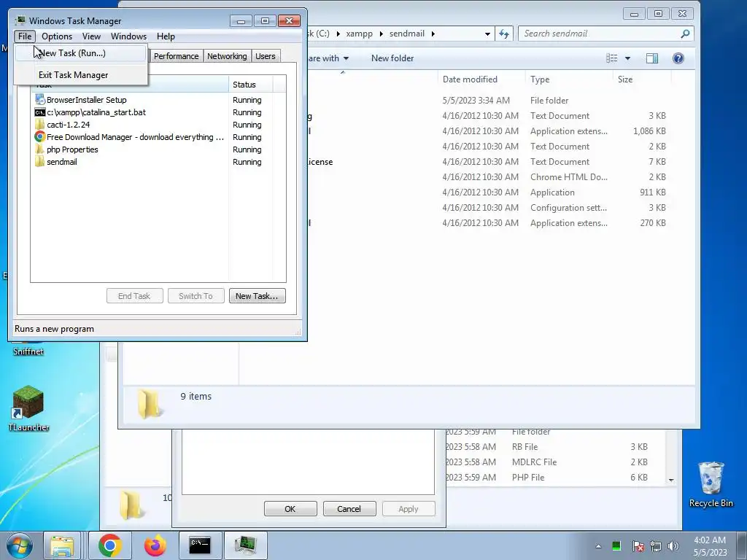Screen dimensions: 747x560
Task: Select the catalina_start.bat console task icon
Action: (40, 112)
